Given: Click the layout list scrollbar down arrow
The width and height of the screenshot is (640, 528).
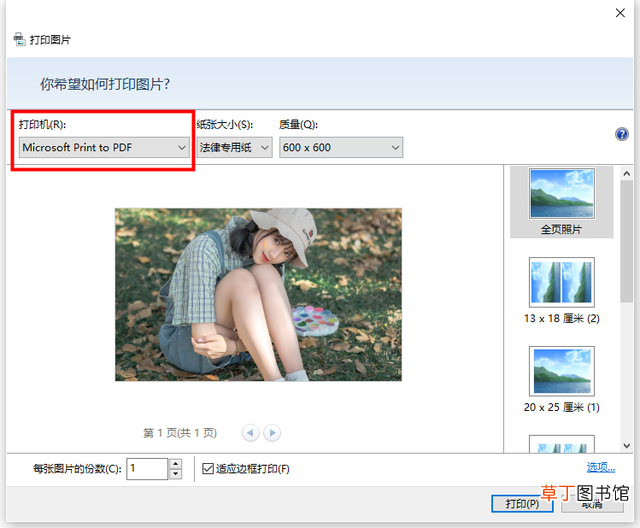Looking at the screenshot, I should pyautogui.click(x=627, y=446).
